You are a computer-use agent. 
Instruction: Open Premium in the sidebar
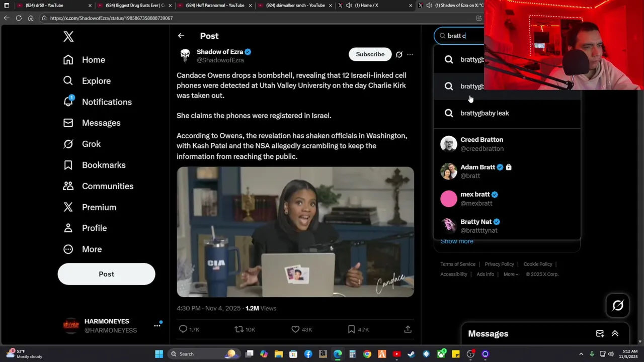point(90,207)
